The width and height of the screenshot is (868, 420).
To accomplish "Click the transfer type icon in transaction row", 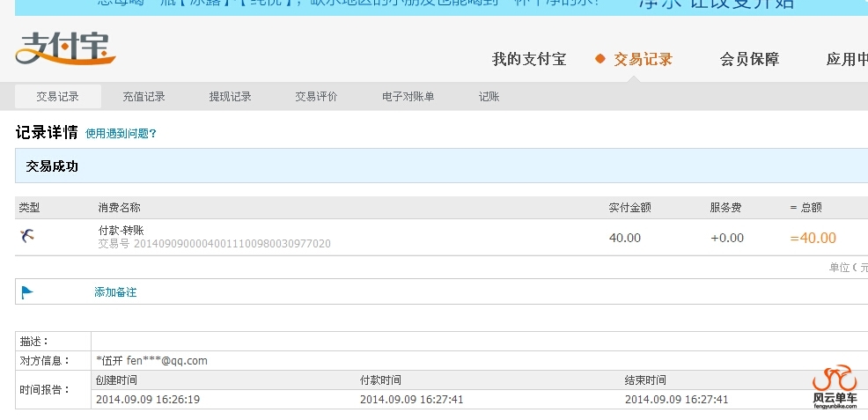I will click(27, 236).
